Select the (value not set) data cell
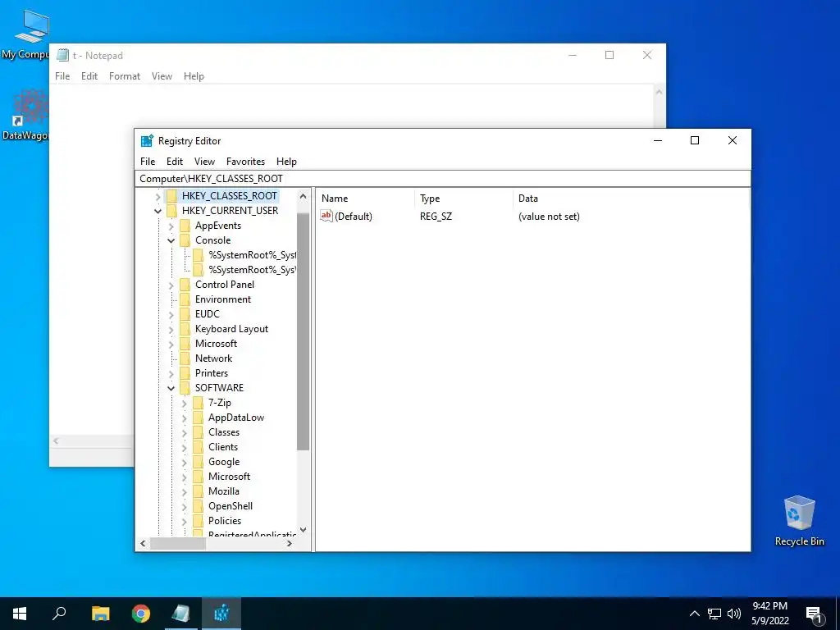This screenshot has height=630, width=840. pyautogui.click(x=549, y=217)
